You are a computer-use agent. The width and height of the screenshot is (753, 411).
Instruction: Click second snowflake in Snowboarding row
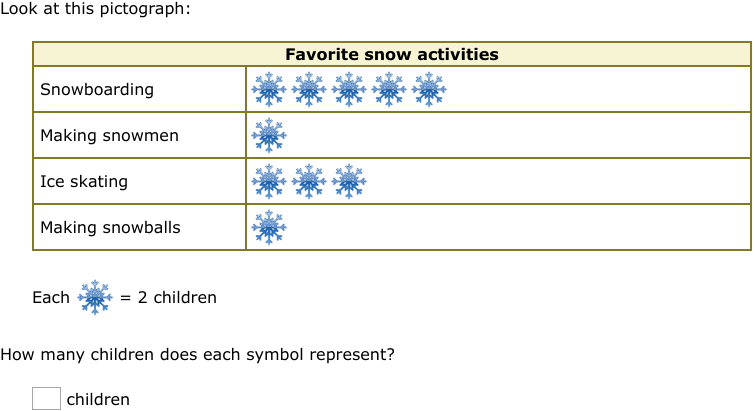[309, 89]
